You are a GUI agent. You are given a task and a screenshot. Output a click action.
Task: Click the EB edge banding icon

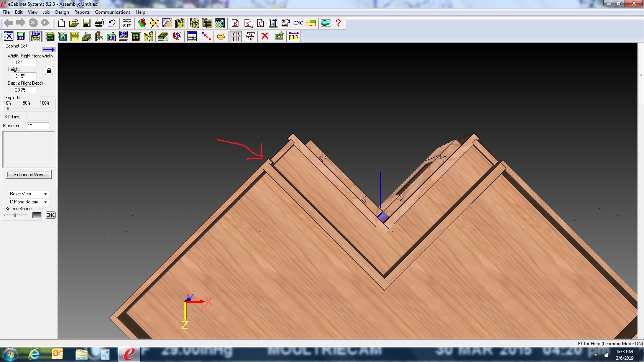click(x=111, y=36)
